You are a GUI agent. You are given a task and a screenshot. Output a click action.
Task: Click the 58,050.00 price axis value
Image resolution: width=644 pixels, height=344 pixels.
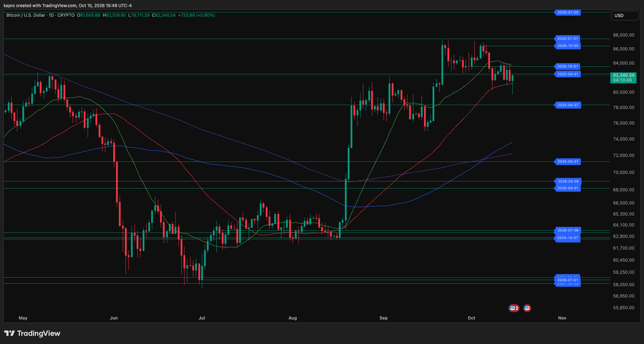coord(623,284)
